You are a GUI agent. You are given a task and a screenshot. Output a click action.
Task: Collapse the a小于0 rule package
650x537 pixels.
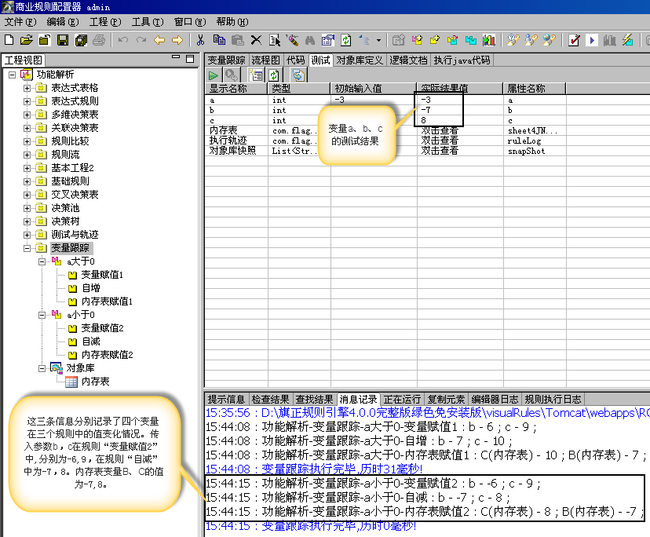pos(42,315)
